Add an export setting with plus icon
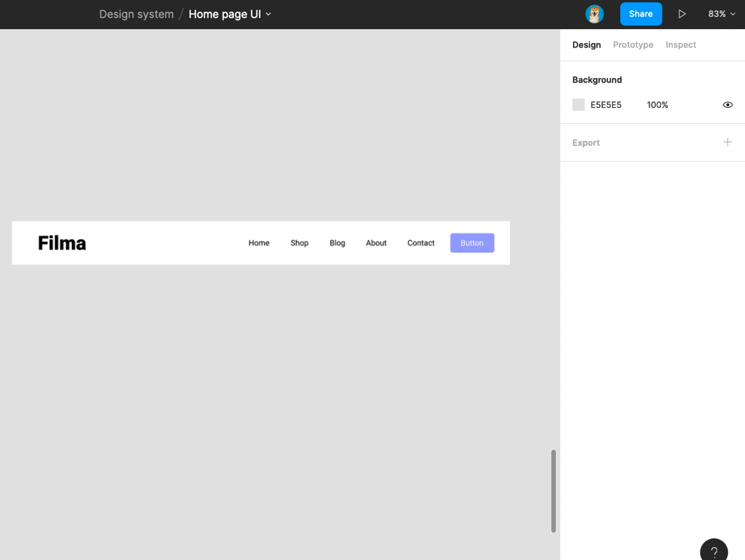This screenshot has width=745, height=560. [727, 142]
